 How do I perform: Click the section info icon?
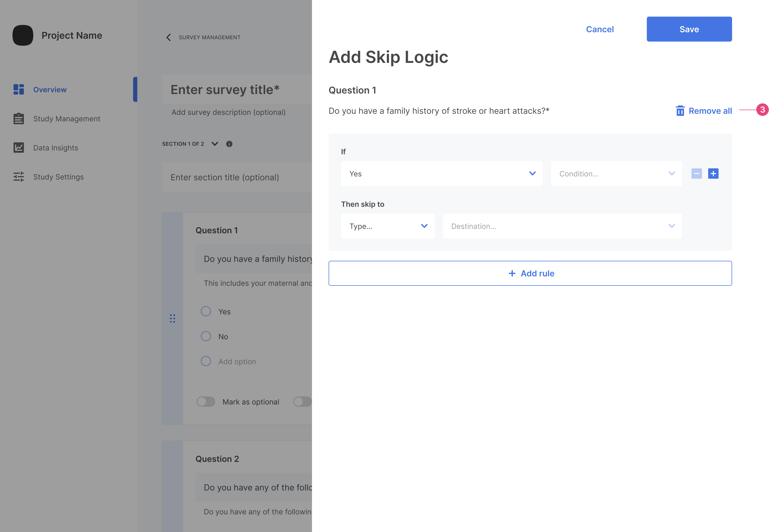[229, 144]
